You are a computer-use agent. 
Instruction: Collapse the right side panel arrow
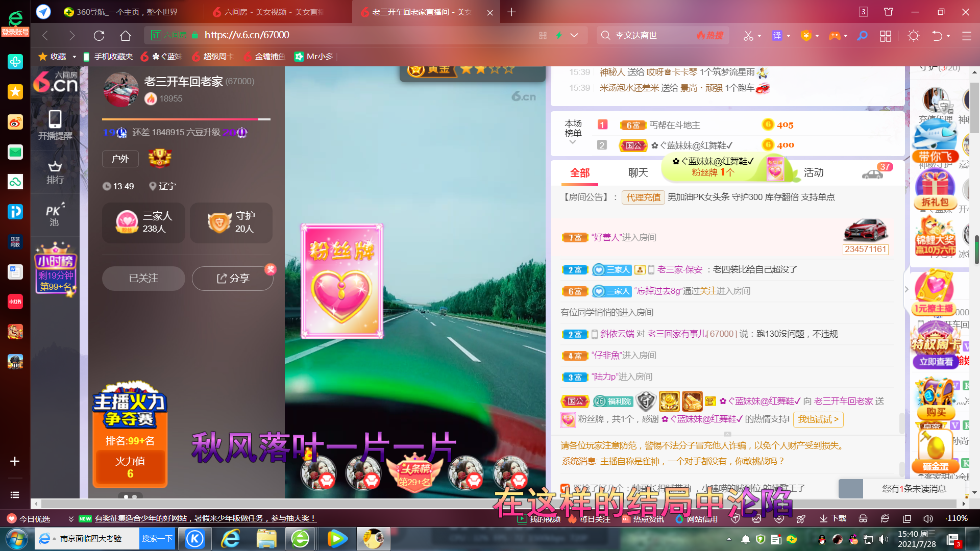(x=906, y=289)
